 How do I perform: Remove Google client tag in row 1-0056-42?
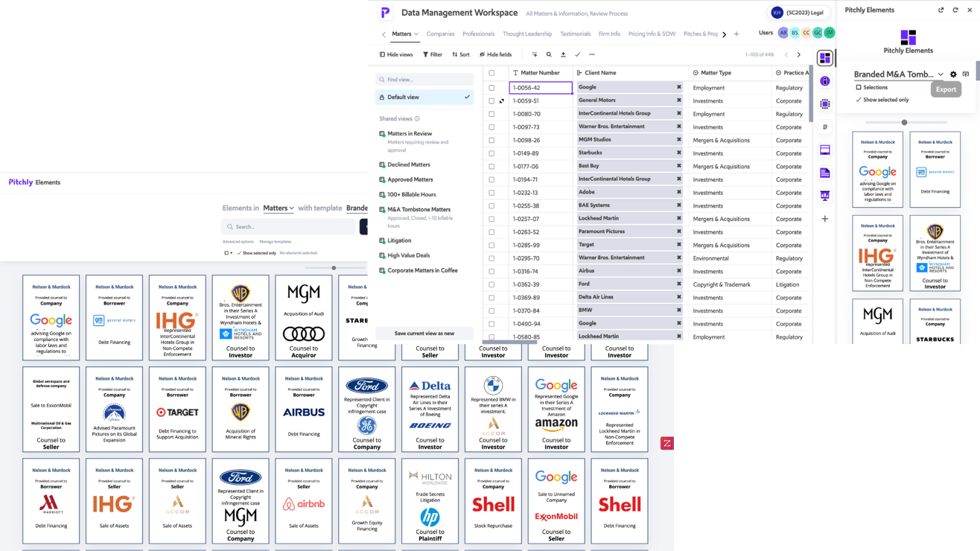coord(678,87)
